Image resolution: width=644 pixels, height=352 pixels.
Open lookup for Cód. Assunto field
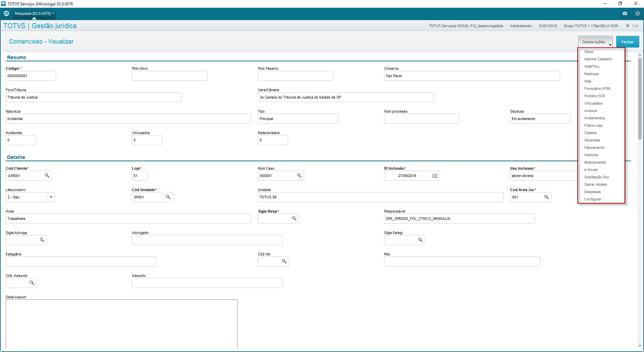click(x=32, y=283)
